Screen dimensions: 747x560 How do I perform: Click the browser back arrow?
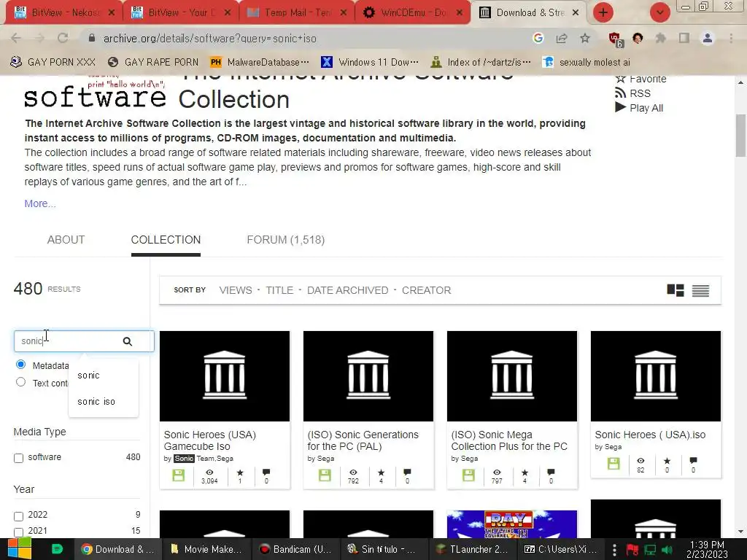16,38
